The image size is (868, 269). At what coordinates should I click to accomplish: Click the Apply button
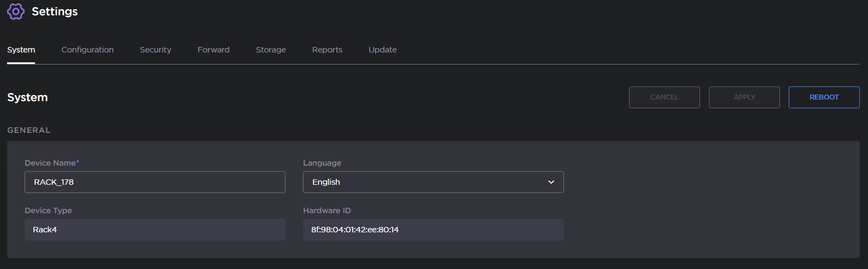pyautogui.click(x=744, y=97)
